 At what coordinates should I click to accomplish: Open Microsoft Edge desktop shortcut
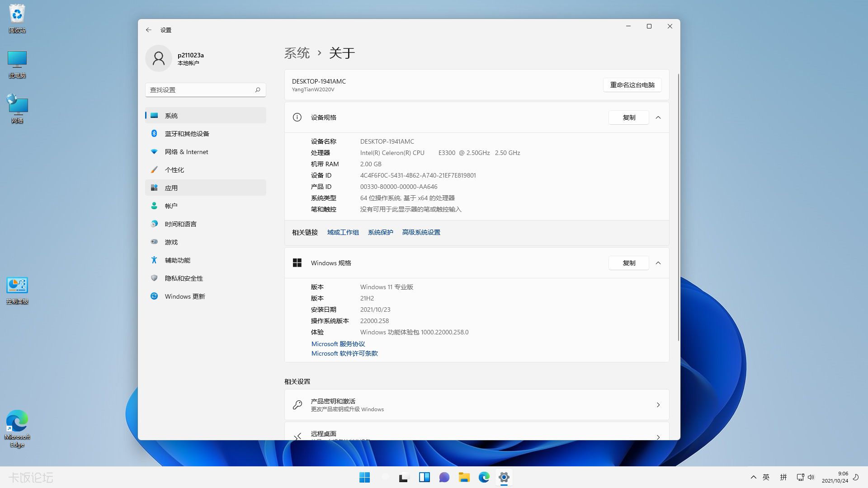(x=17, y=429)
